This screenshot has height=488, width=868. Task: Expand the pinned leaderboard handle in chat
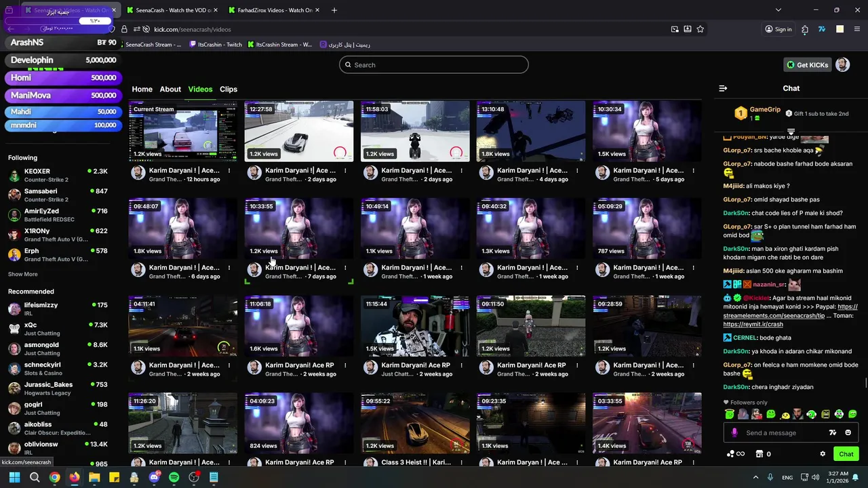(x=791, y=131)
